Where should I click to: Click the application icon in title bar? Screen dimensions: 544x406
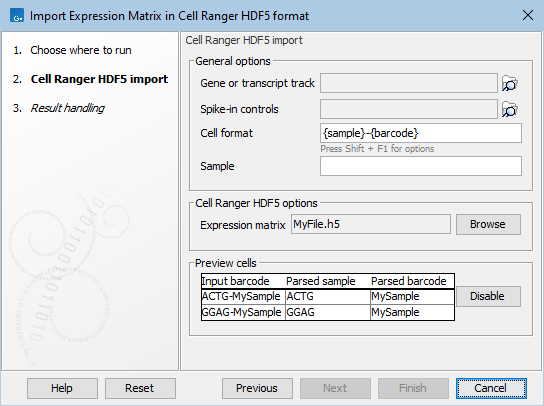coord(17,16)
